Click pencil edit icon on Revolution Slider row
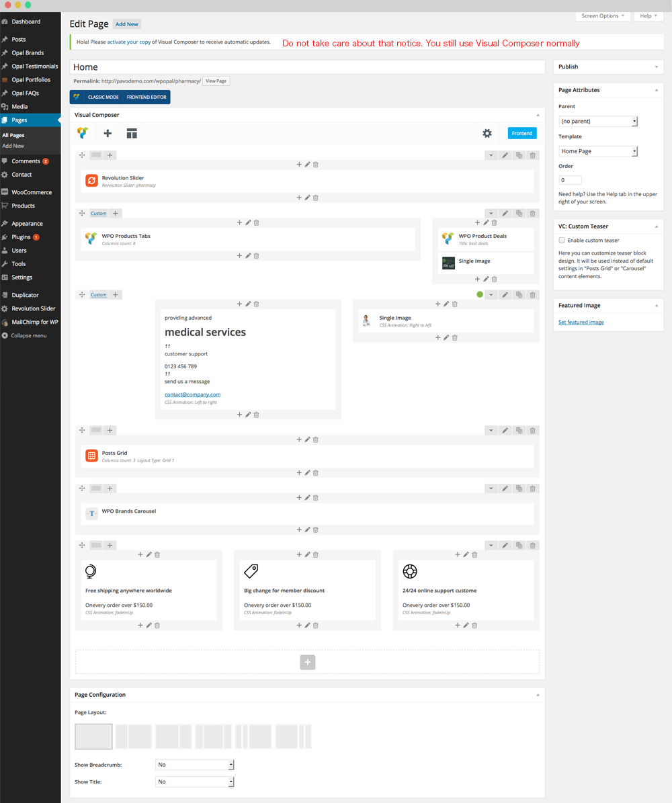The height and width of the screenshot is (803, 672). pyautogui.click(x=505, y=155)
